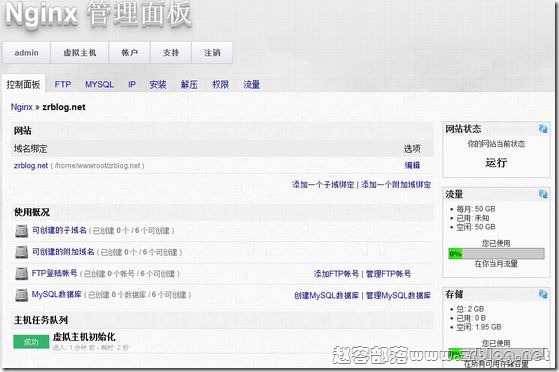This screenshot has height=372, width=559.
Task: Click the refresh icon in 网站状态 panel
Action: point(543,129)
